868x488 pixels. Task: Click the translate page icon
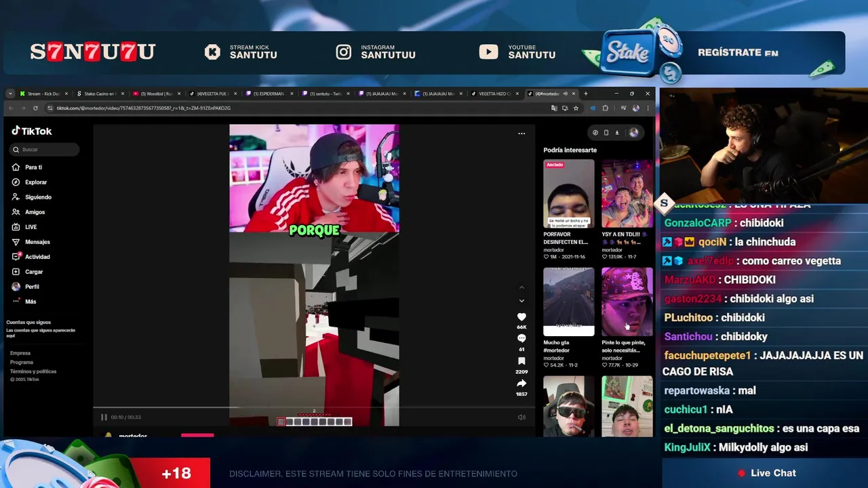[x=554, y=108]
